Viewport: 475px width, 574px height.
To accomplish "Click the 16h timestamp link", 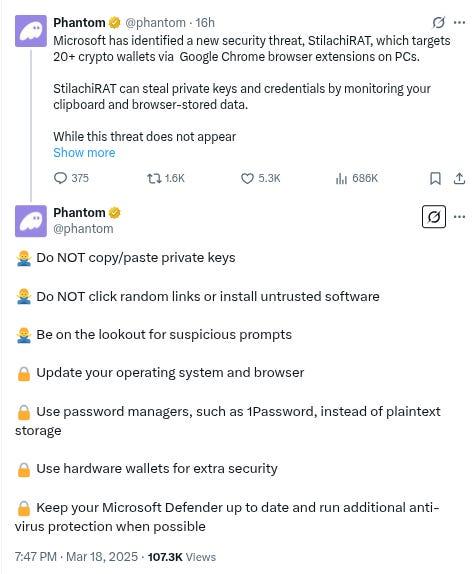I will [x=205, y=23].
